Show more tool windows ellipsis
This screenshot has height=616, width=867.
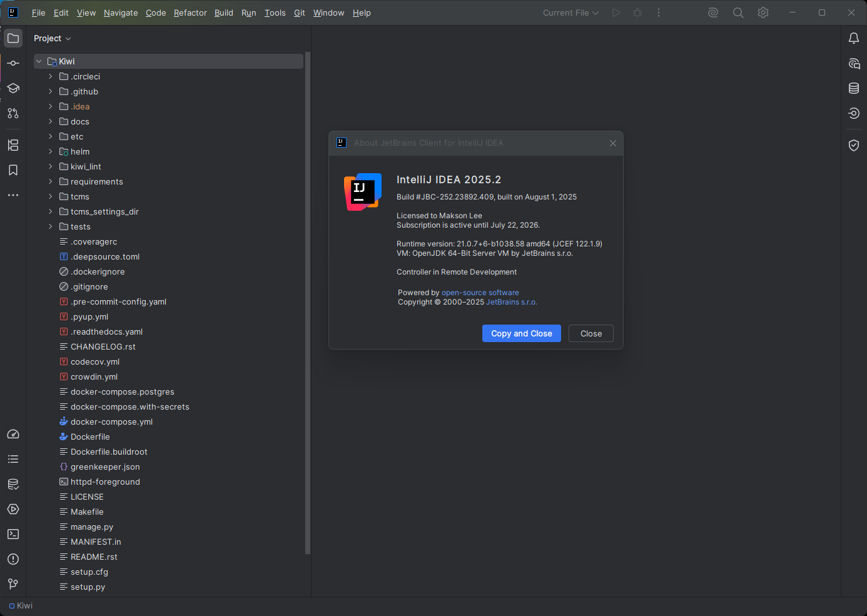click(x=13, y=195)
